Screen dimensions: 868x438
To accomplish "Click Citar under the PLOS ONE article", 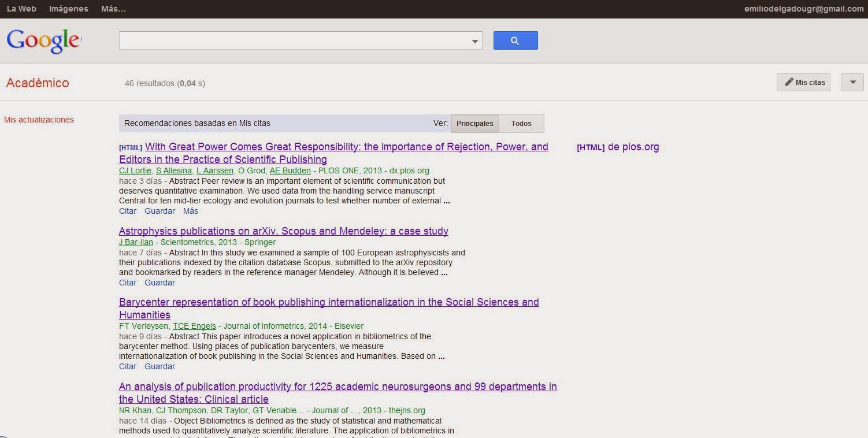I will click(128, 211).
